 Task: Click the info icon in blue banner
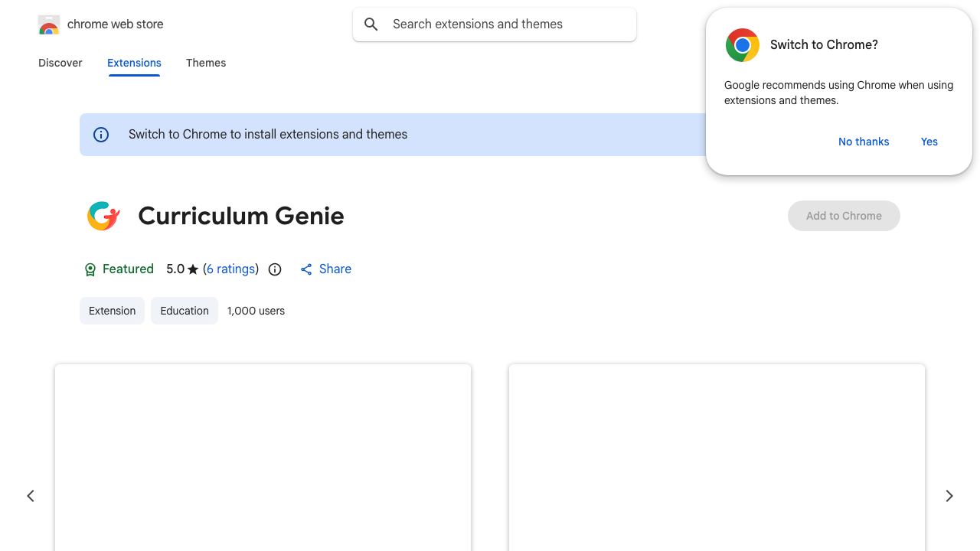pos(101,135)
